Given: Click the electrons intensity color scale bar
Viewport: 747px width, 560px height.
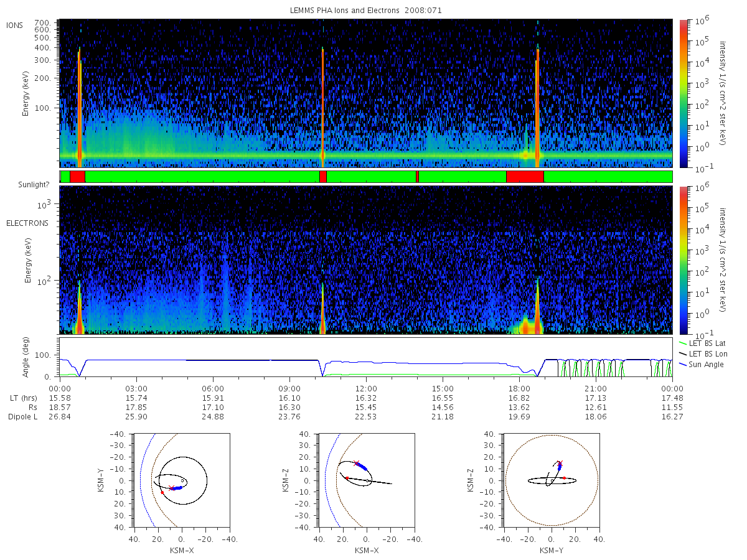Looking at the screenshot, I should (x=684, y=260).
